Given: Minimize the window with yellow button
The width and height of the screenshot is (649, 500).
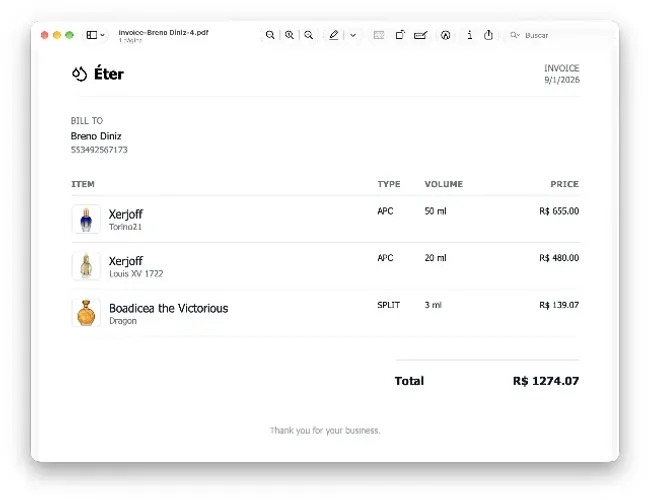Looking at the screenshot, I should click(x=57, y=35).
